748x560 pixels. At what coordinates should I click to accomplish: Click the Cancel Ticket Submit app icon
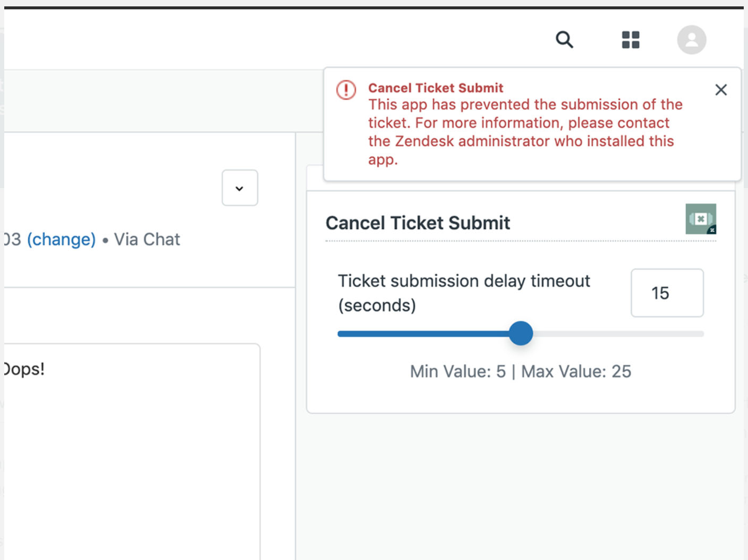pyautogui.click(x=701, y=219)
